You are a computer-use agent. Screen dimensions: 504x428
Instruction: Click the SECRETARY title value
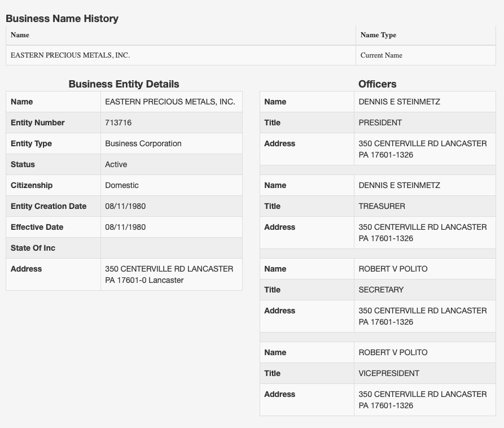tap(382, 290)
